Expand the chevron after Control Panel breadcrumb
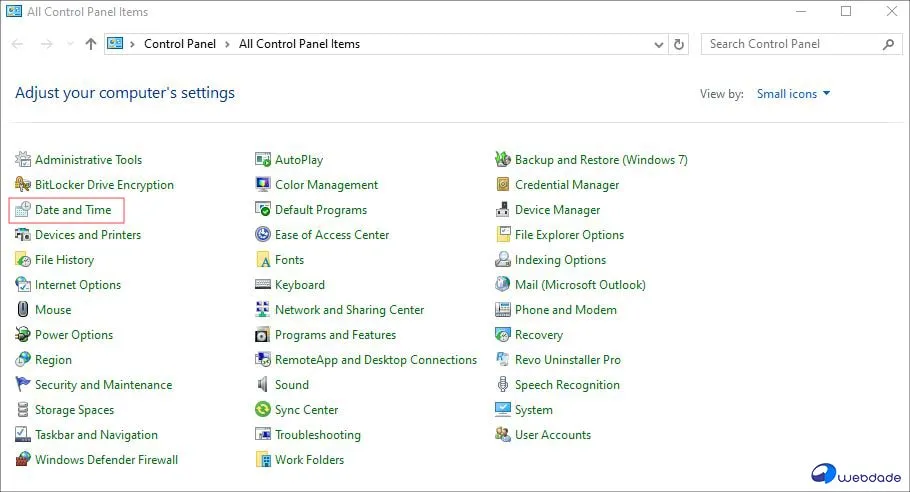The height and width of the screenshot is (492, 910). [x=228, y=44]
